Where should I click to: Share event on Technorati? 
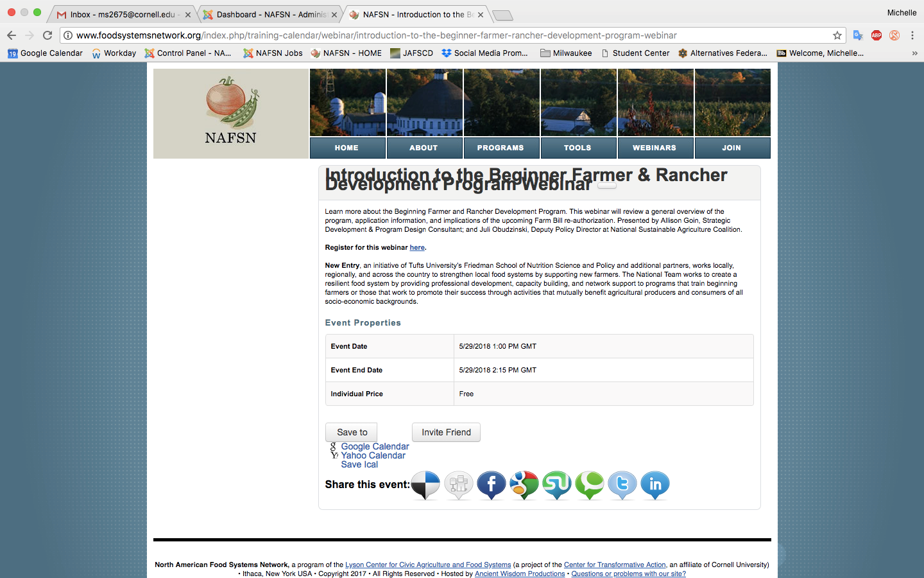[589, 485]
